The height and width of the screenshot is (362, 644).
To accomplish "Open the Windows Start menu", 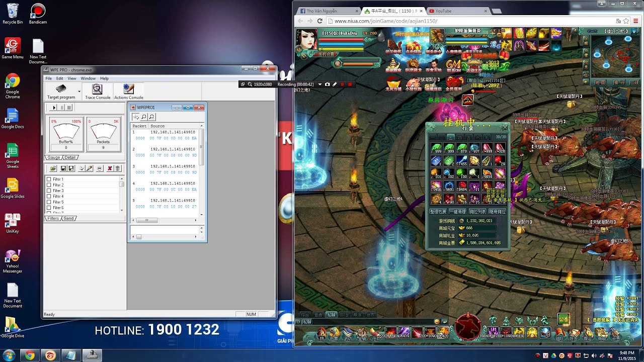I will coord(9,355).
